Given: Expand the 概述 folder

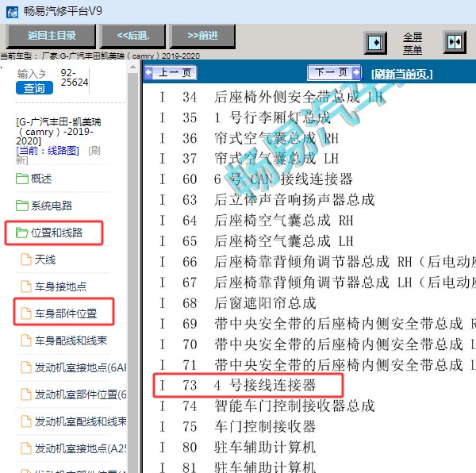Looking at the screenshot, I should (x=41, y=179).
